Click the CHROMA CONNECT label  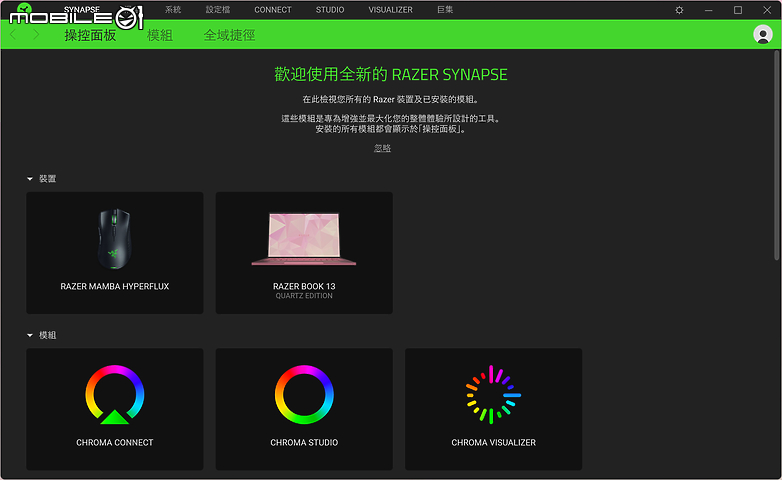point(115,443)
